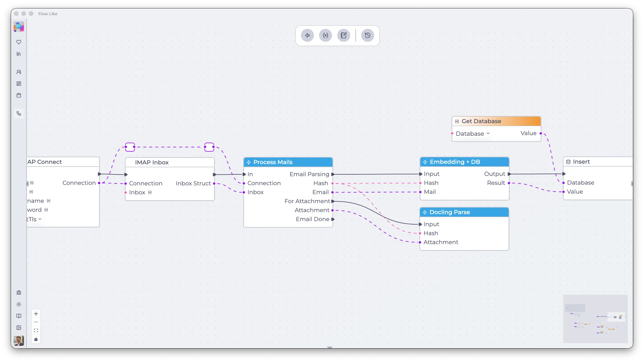This screenshot has width=644, height=362.
Task: Click the back arrow toolbar icon
Action: [307, 35]
